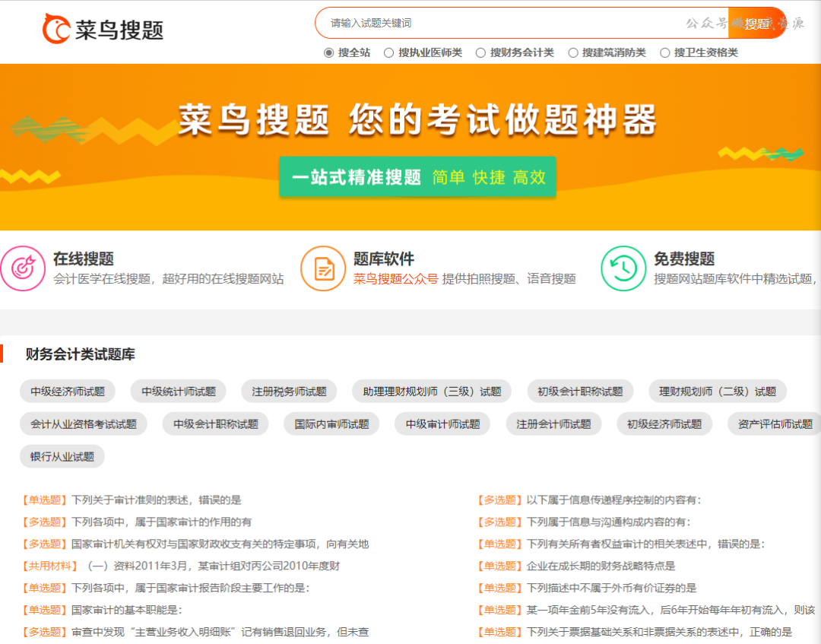Open the 中级审计师试题 tag
The width and height of the screenshot is (821, 644).
(442, 424)
